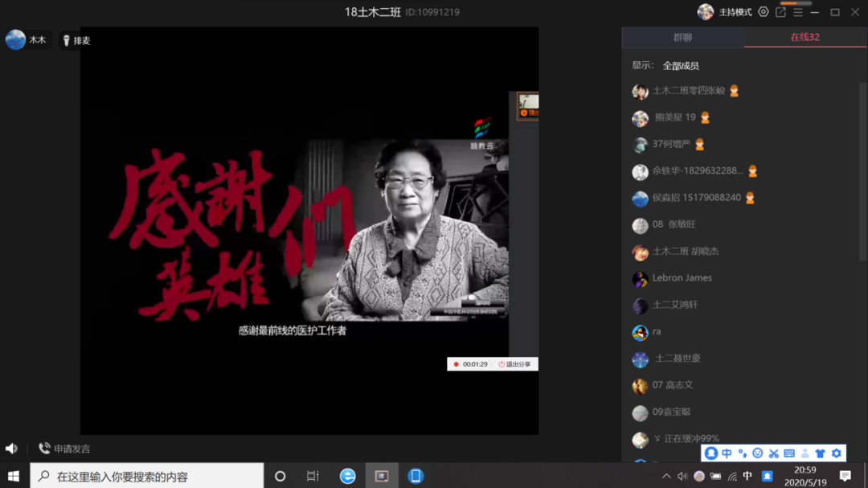Click the pop-out window icon
Image resolution: width=868 pixels, height=488 pixels.
point(780,12)
